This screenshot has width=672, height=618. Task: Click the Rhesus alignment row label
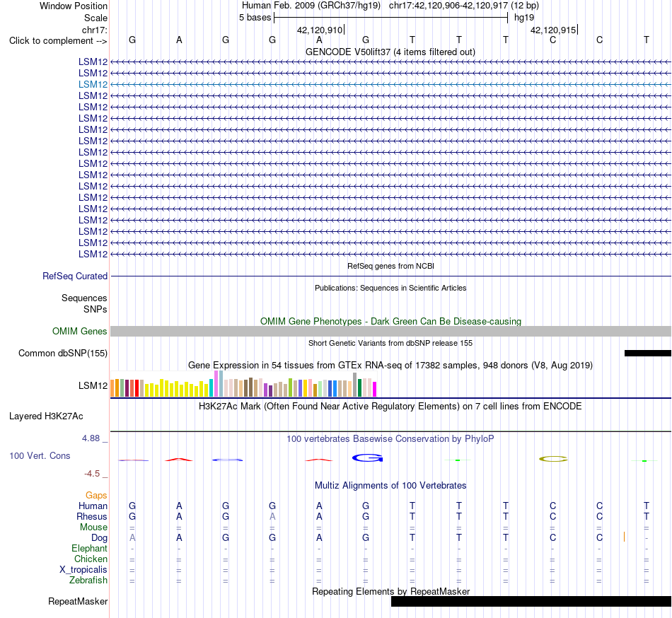(92, 517)
